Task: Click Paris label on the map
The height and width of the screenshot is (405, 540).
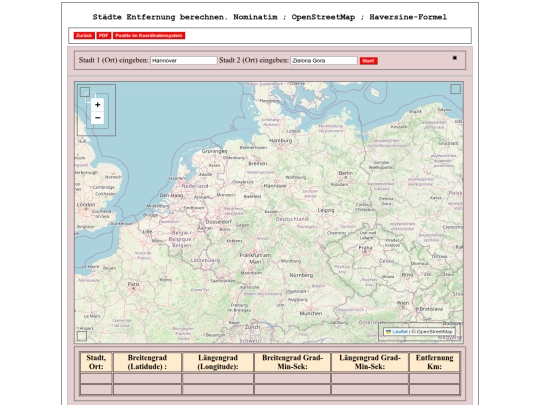Action: (134, 284)
